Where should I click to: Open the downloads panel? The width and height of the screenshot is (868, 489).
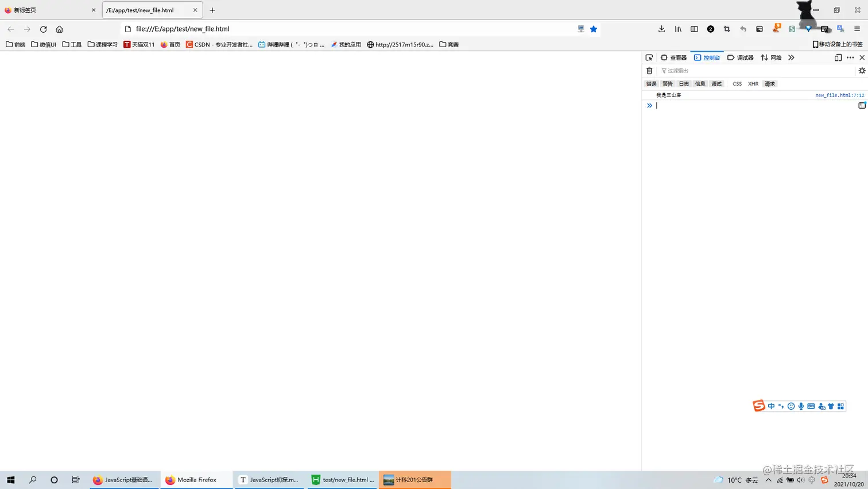pos(661,29)
